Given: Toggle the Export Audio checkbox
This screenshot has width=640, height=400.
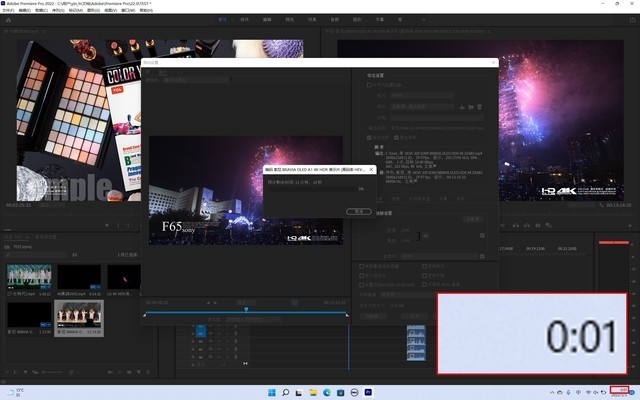Looking at the screenshot, I should pos(397,136).
